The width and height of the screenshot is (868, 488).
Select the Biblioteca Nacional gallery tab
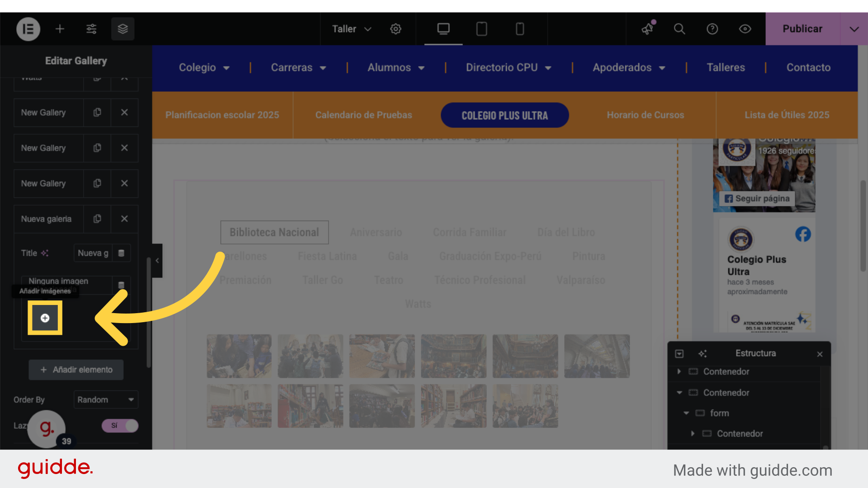tap(274, 232)
